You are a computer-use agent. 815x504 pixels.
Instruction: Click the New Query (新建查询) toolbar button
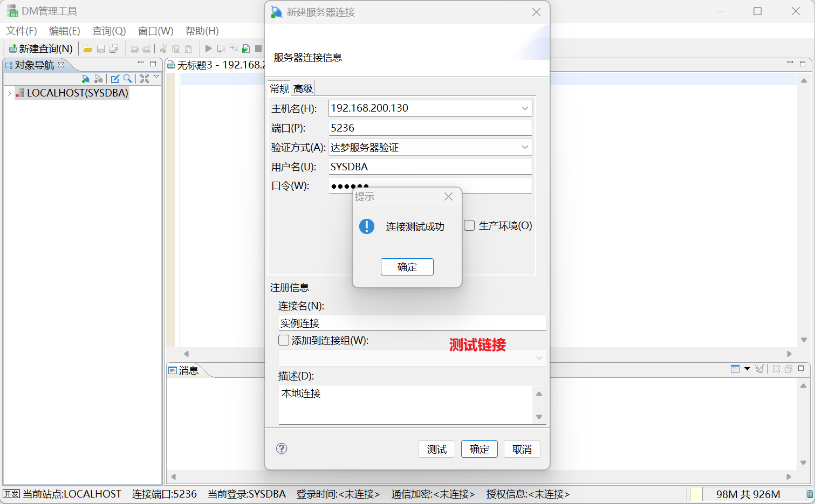click(x=41, y=49)
